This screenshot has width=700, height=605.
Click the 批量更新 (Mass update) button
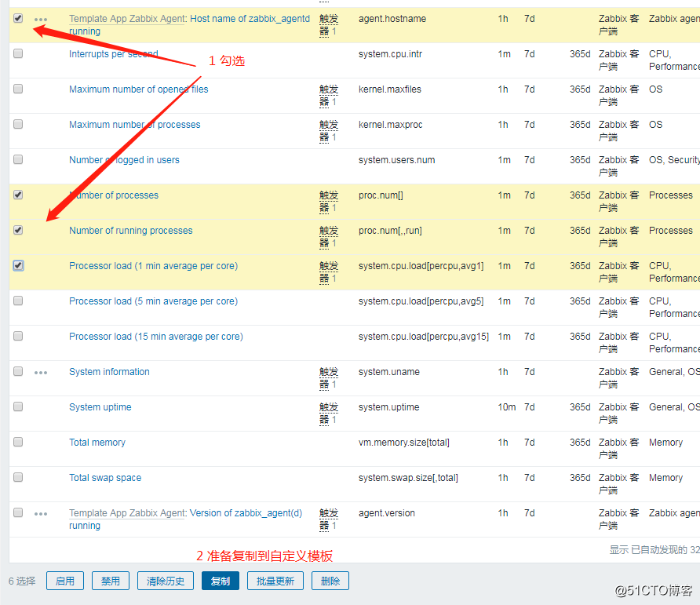tap(275, 581)
